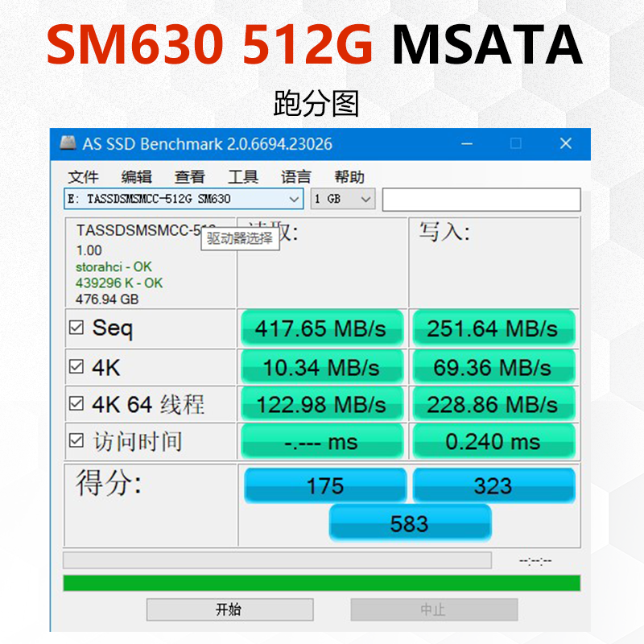The image size is (644, 644).
Task: Open the 工具 menu
Action: (240, 176)
